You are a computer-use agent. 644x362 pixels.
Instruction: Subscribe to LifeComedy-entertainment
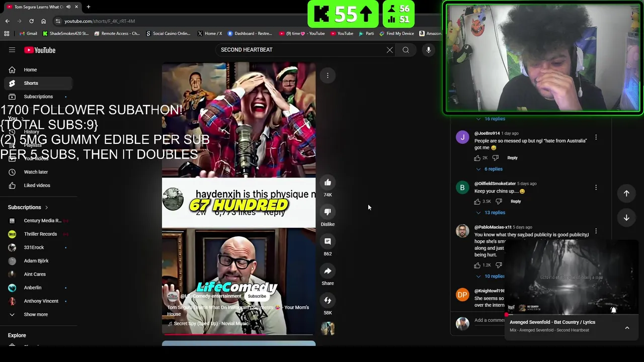click(x=257, y=296)
